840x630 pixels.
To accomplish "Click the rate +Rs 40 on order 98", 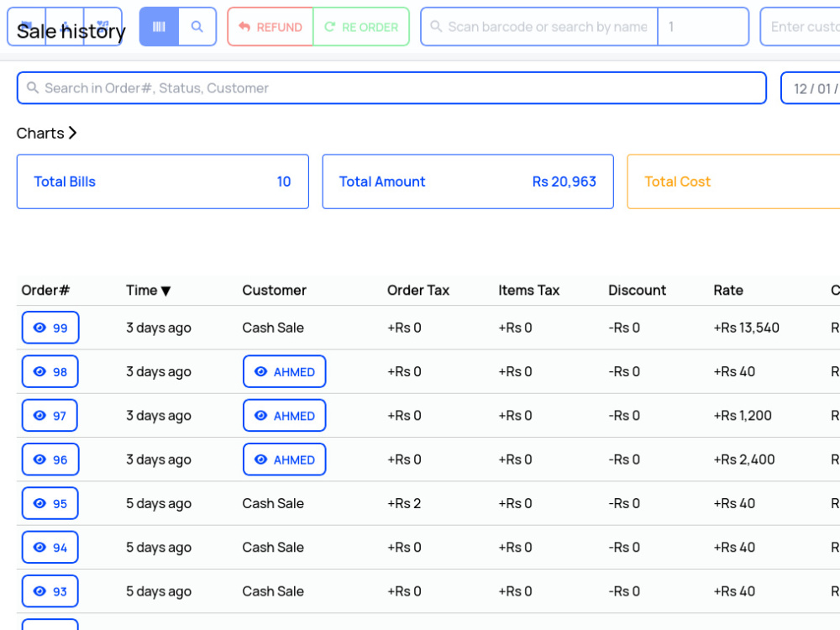I will [x=734, y=371].
